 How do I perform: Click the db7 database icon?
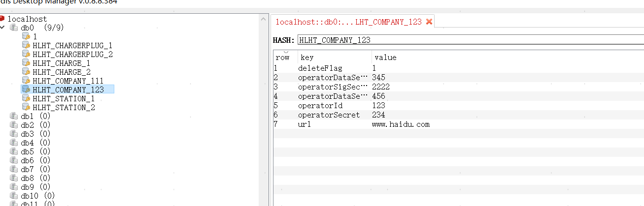click(14, 169)
